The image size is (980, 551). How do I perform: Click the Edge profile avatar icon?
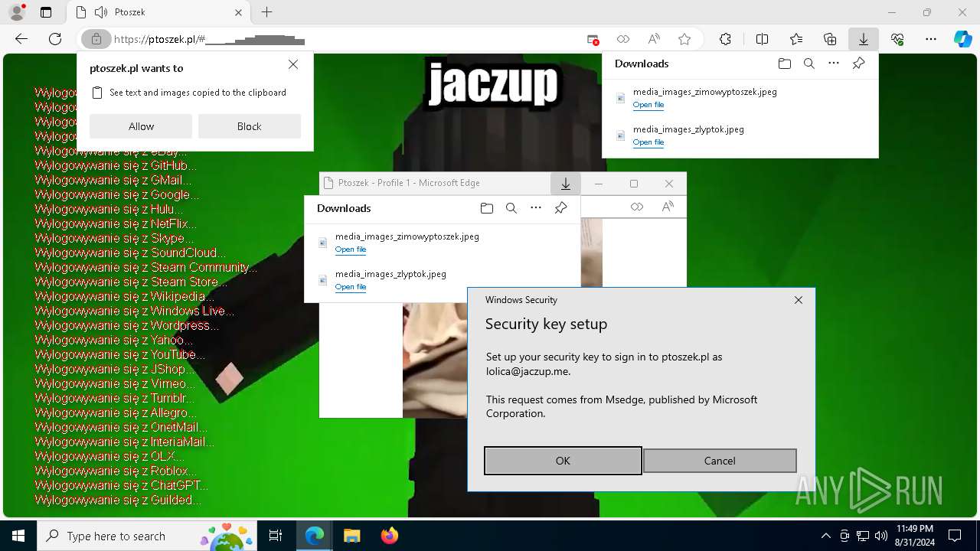17,12
